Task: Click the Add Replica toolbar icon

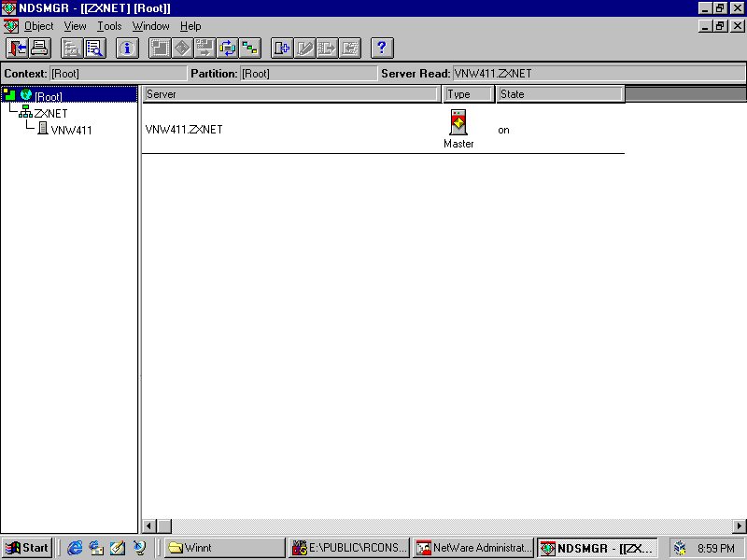Action: (282, 49)
